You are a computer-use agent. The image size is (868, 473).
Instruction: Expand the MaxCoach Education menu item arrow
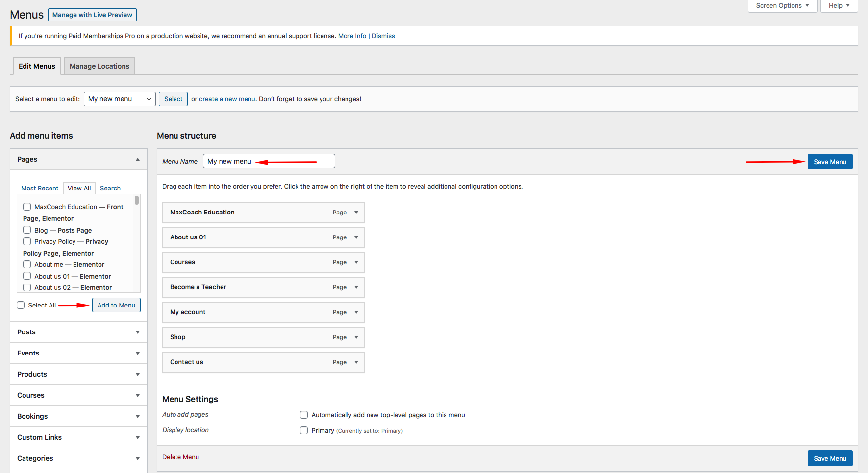[x=356, y=213]
